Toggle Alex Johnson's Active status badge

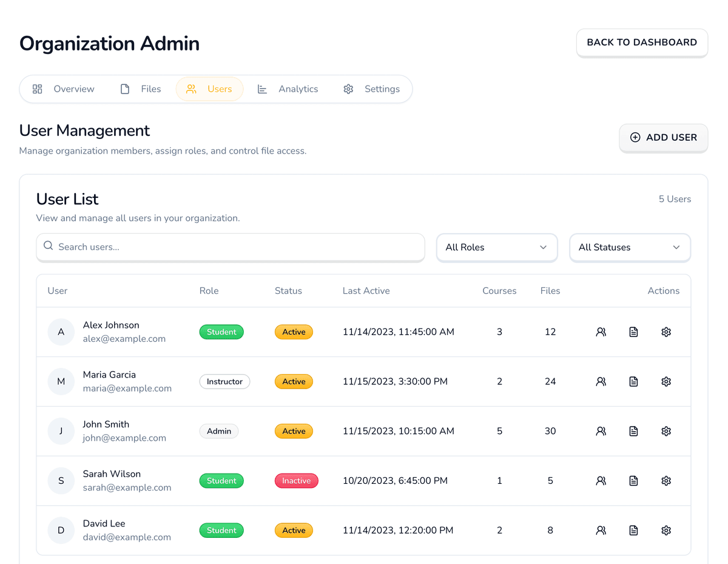(x=294, y=331)
